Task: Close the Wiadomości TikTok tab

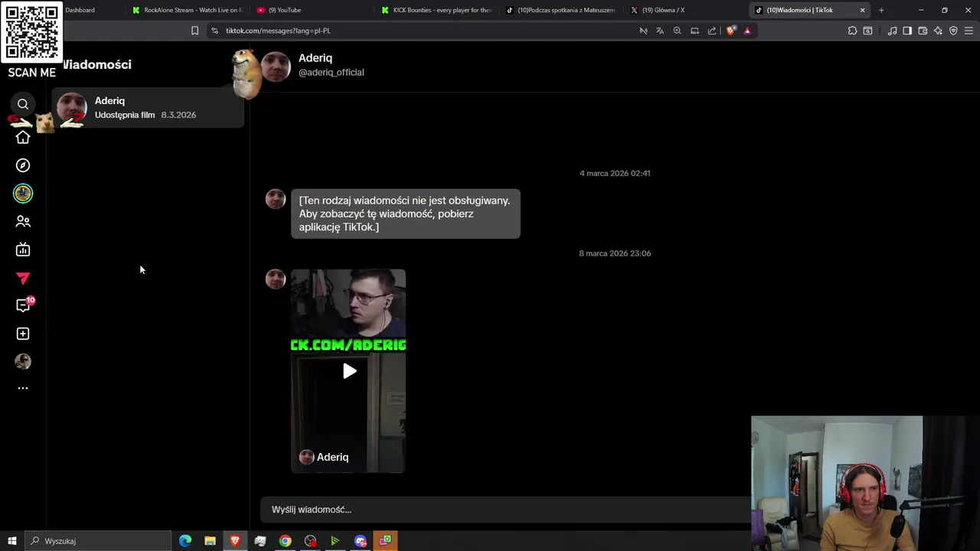Action: point(862,10)
